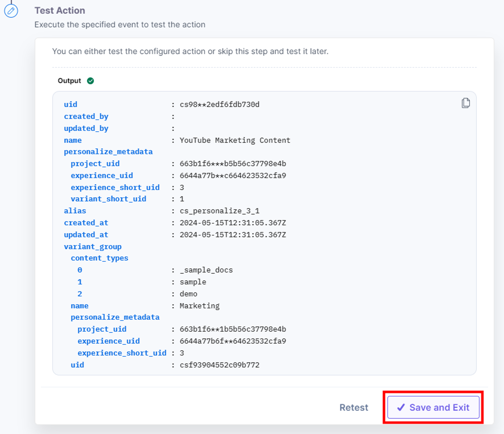This screenshot has width=504, height=434.
Task: Click the created_at key
Action: [86, 223]
